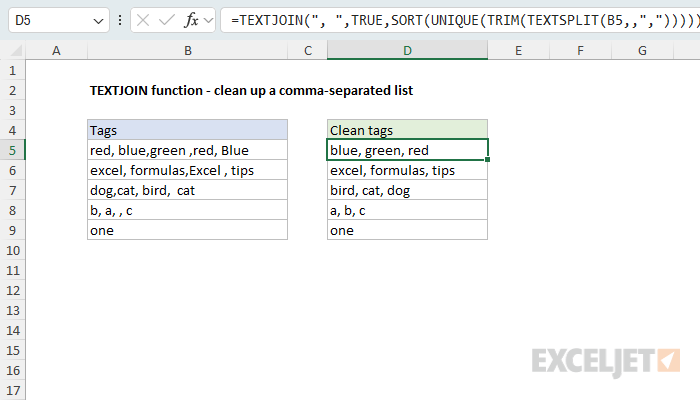Select row 8 header

(x=12, y=210)
